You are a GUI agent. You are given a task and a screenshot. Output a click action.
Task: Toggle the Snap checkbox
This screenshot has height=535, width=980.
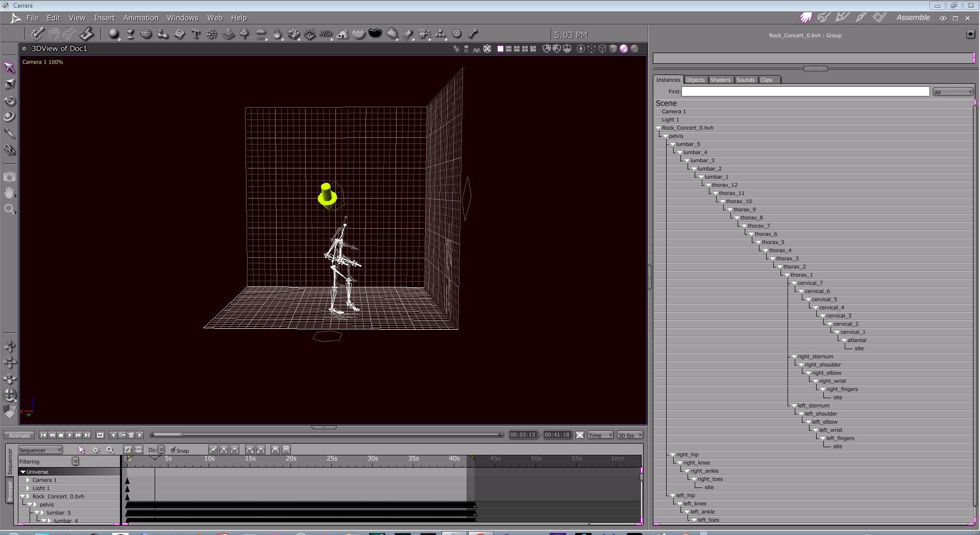[x=173, y=450]
